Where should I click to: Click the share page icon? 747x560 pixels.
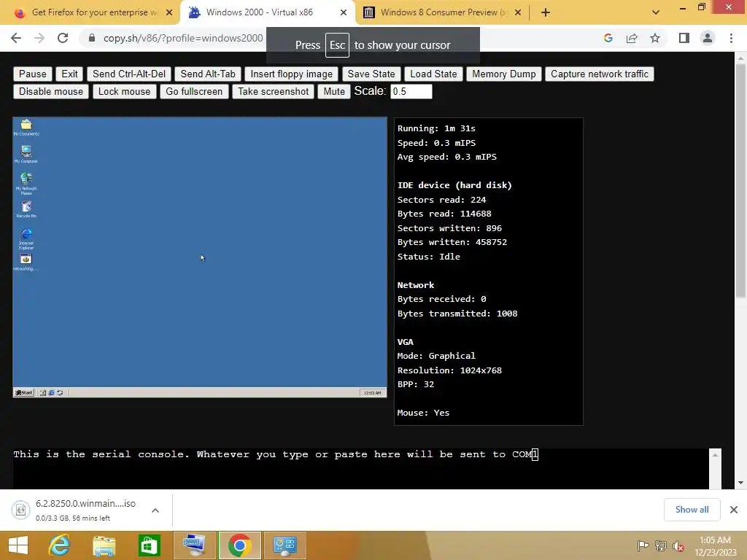click(x=632, y=38)
